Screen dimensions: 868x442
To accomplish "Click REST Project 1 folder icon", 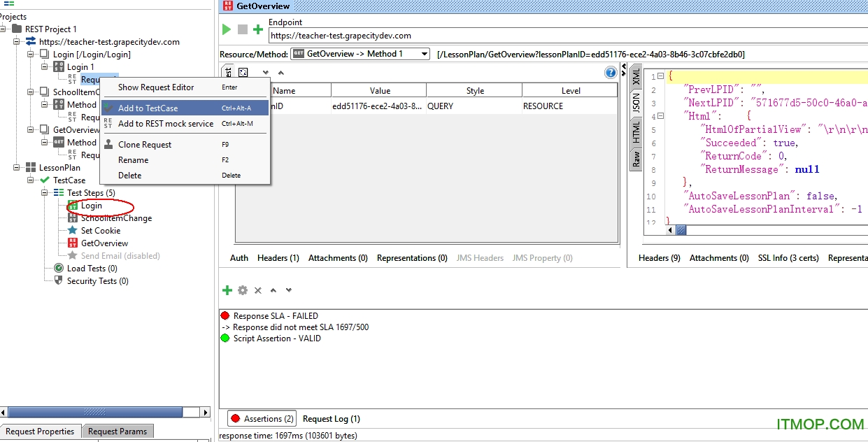I will (x=17, y=29).
